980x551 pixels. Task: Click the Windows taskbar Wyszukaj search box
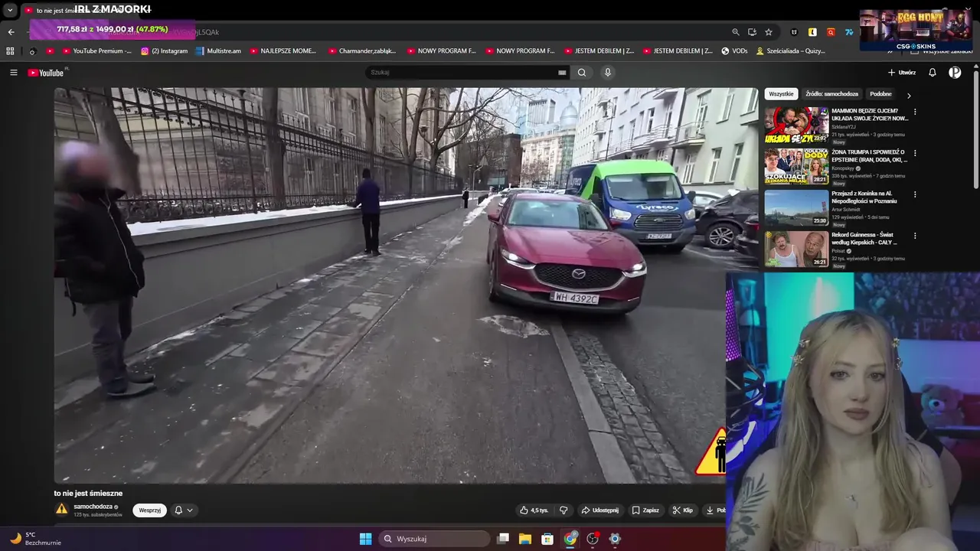coord(435,539)
